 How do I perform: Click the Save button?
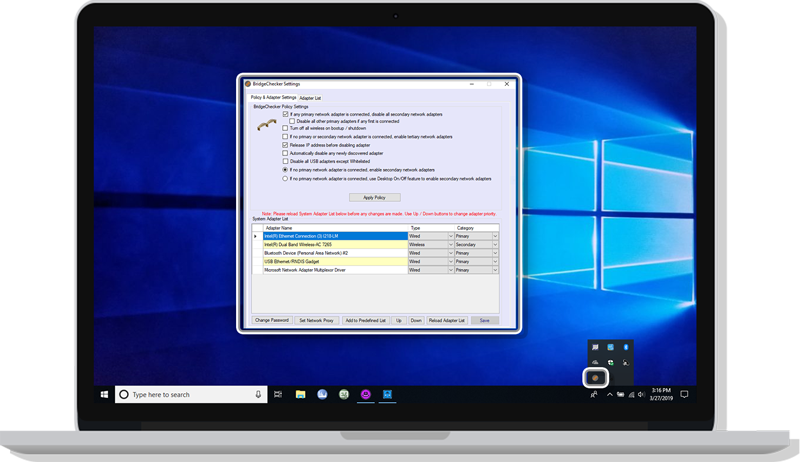click(x=485, y=320)
